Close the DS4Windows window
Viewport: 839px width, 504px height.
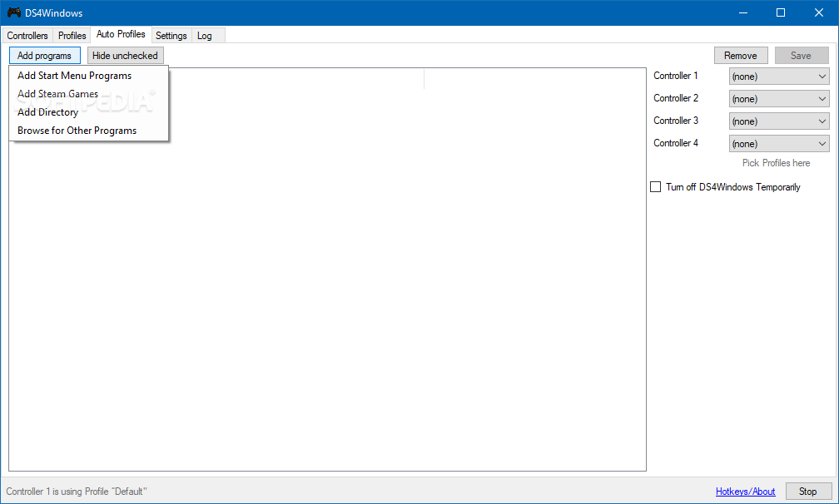819,12
